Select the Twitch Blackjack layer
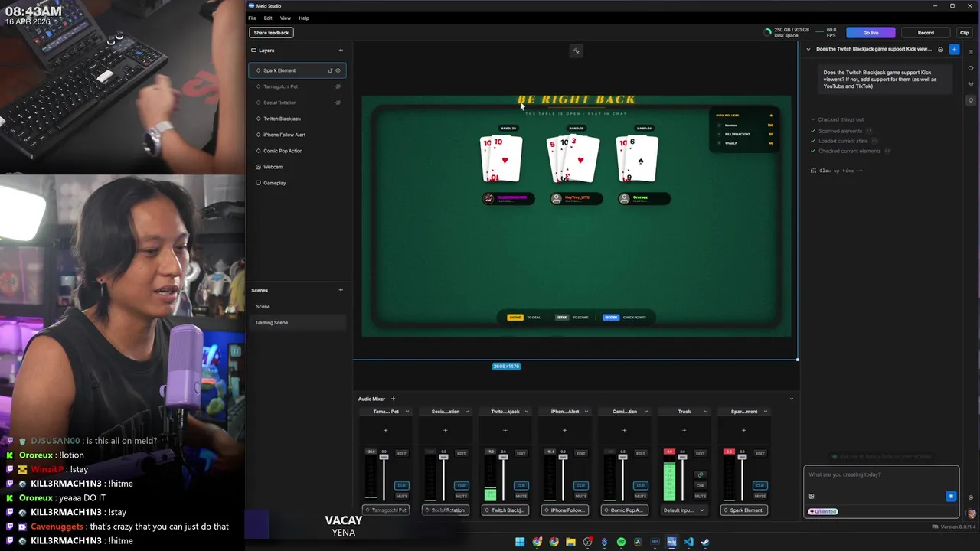This screenshot has height=551, width=980. tap(298, 119)
